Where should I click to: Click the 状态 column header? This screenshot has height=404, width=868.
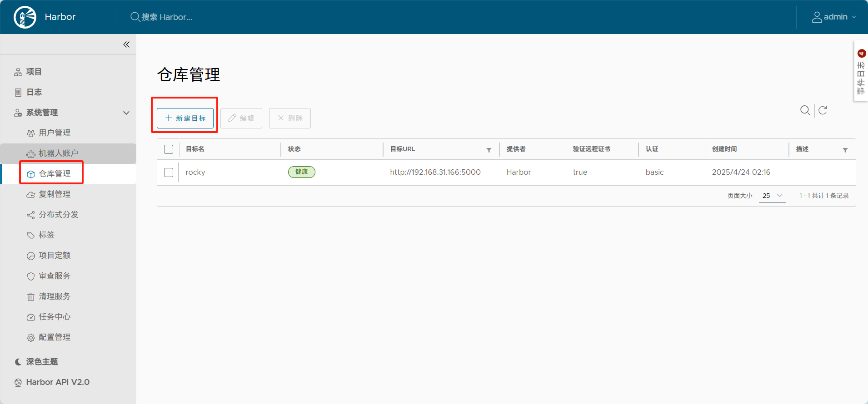click(294, 149)
